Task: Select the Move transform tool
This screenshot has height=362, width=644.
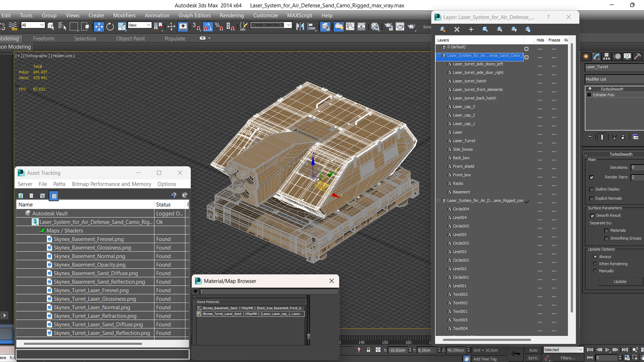Action: coord(99,26)
